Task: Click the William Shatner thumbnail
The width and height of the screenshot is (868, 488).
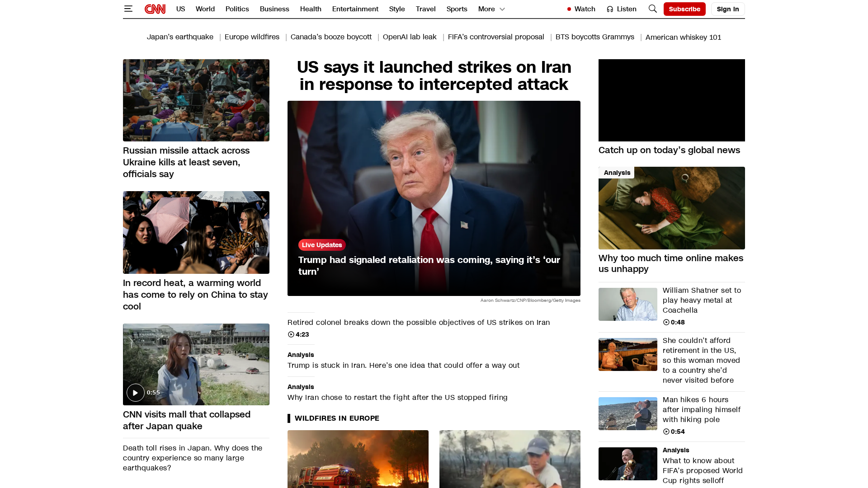Action: (x=628, y=304)
